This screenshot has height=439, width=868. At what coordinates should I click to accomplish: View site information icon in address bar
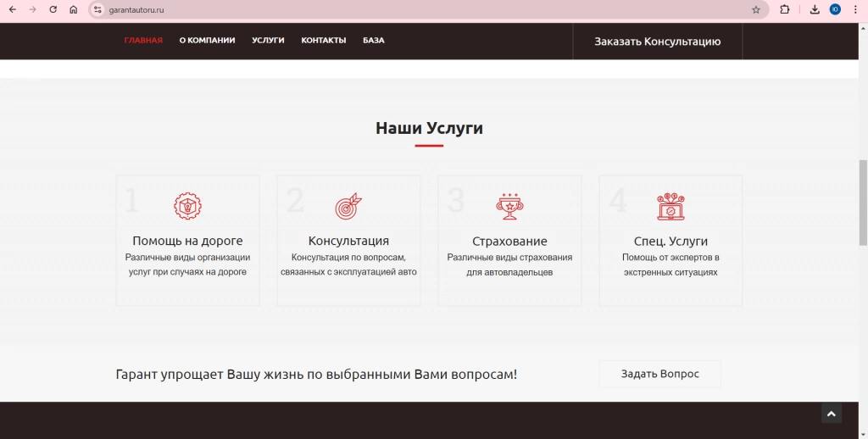pos(97,9)
